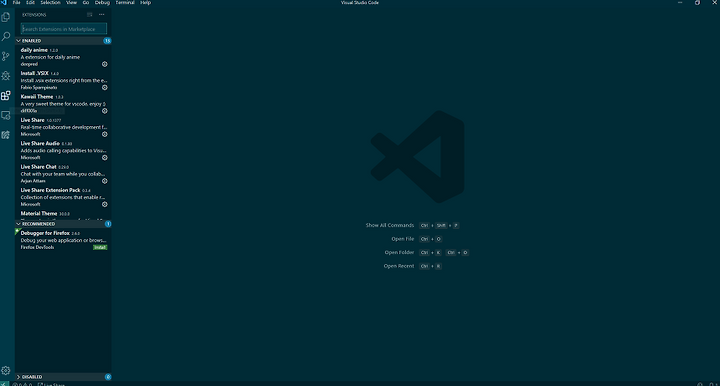
Task: Open the Terminal menu
Action: pos(125,2)
